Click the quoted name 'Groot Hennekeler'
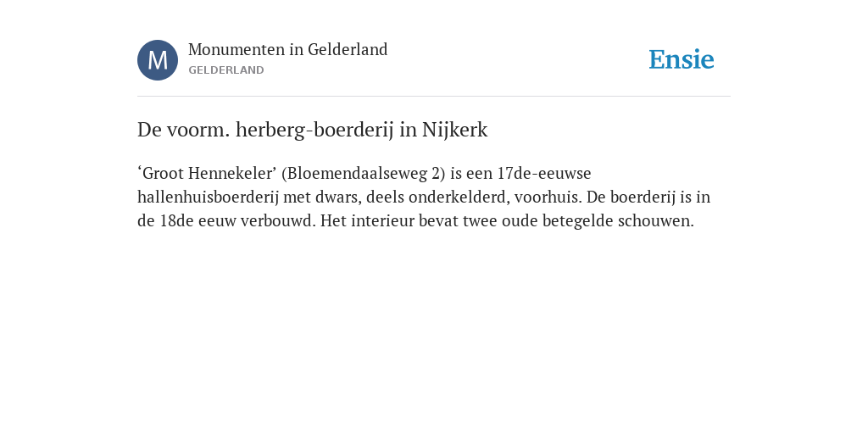Image resolution: width=868 pixels, height=434 pixels. 207,173
